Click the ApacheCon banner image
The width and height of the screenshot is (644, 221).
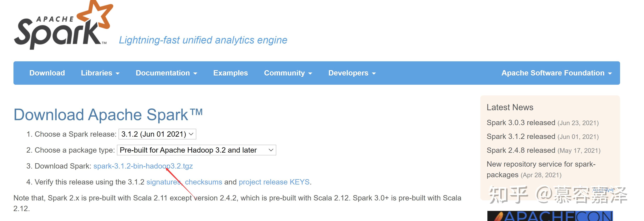coord(550,216)
